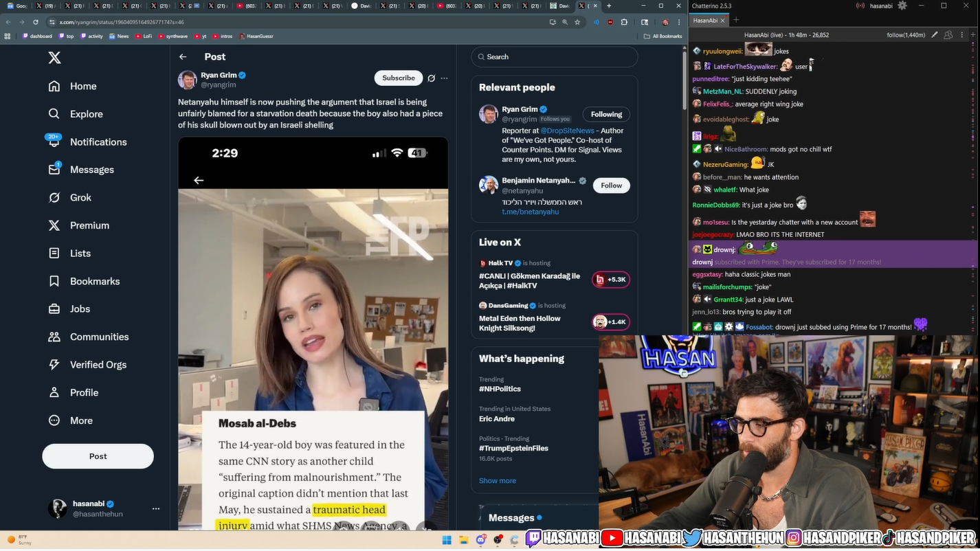Open the #NHPolitics trend
Screen dimensions: 980x551
pos(500,389)
